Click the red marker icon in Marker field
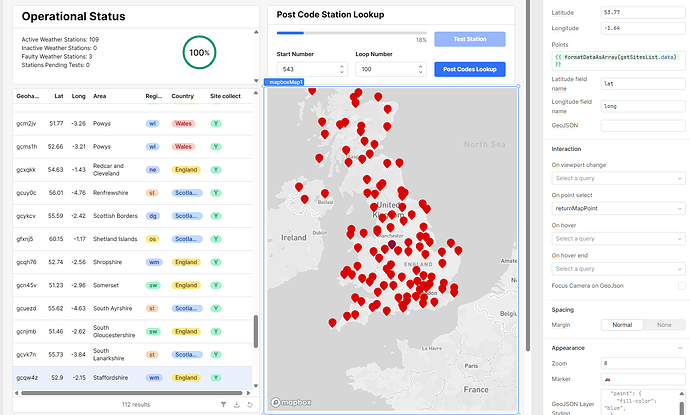This screenshot has height=415, width=690. (609, 382)
